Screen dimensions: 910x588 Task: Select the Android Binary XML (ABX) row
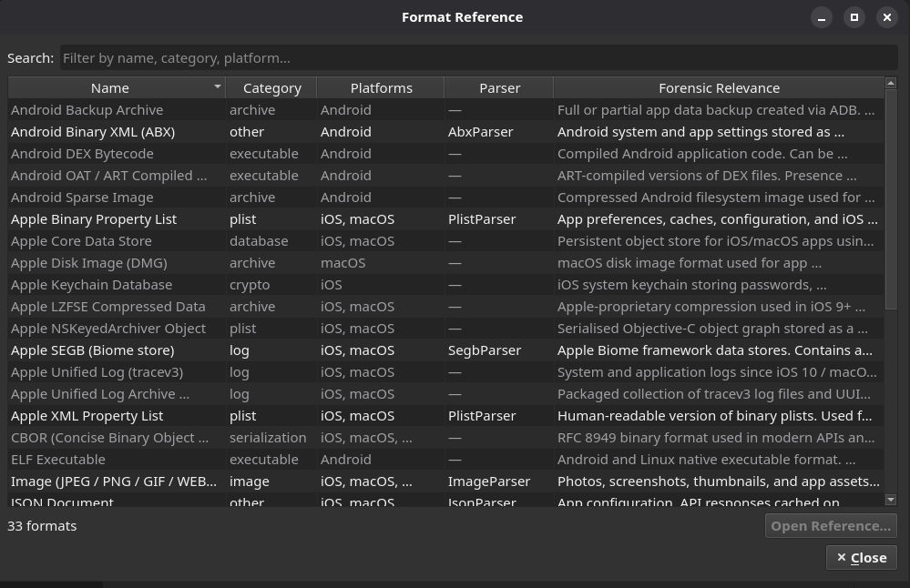(445, 132)
